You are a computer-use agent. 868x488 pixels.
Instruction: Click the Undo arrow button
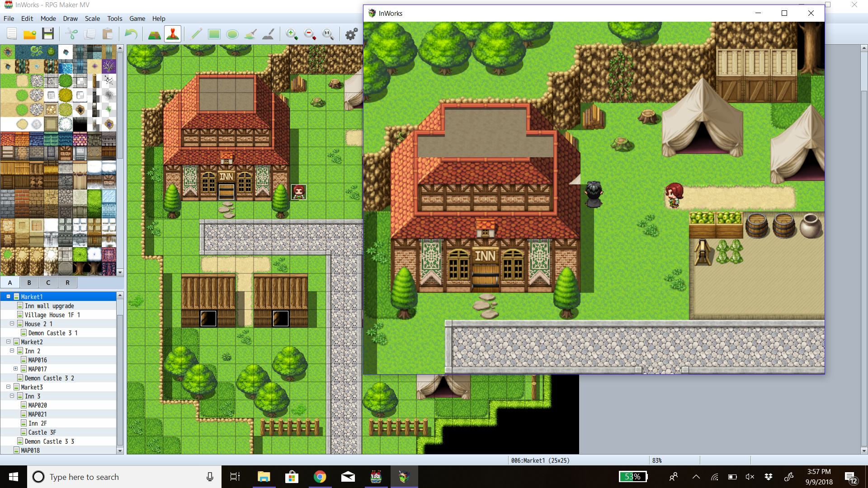pos(131,34)
